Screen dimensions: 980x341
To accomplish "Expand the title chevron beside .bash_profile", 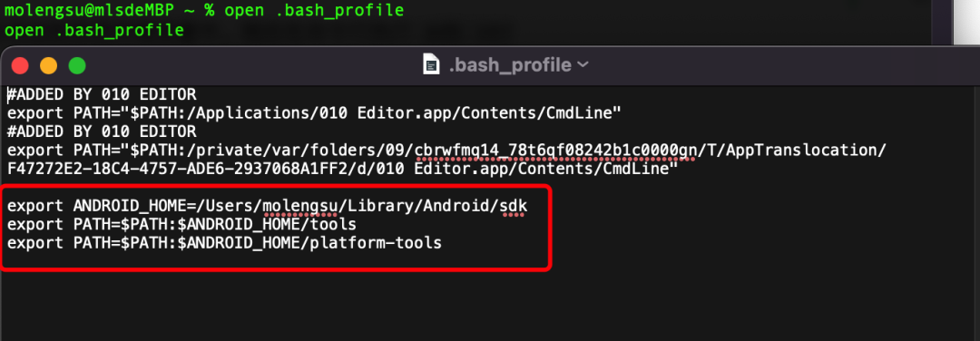I will [583, 65].
